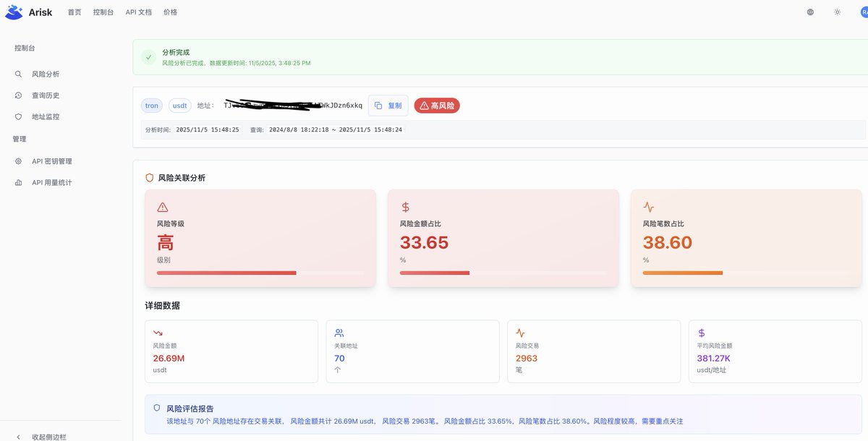Click the copy icon next to the address
The width and height of the screenshot is (868, 441).
tap(379, 105)
